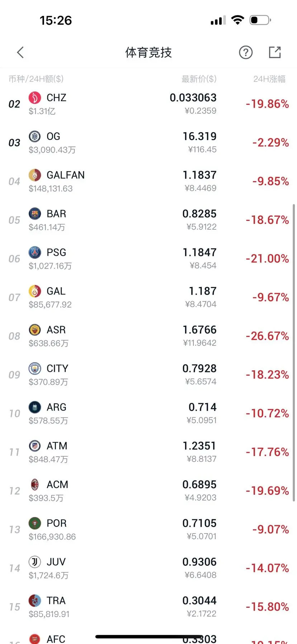
Task: Sort by 最新价($) column header
Action: click(199, 79)
